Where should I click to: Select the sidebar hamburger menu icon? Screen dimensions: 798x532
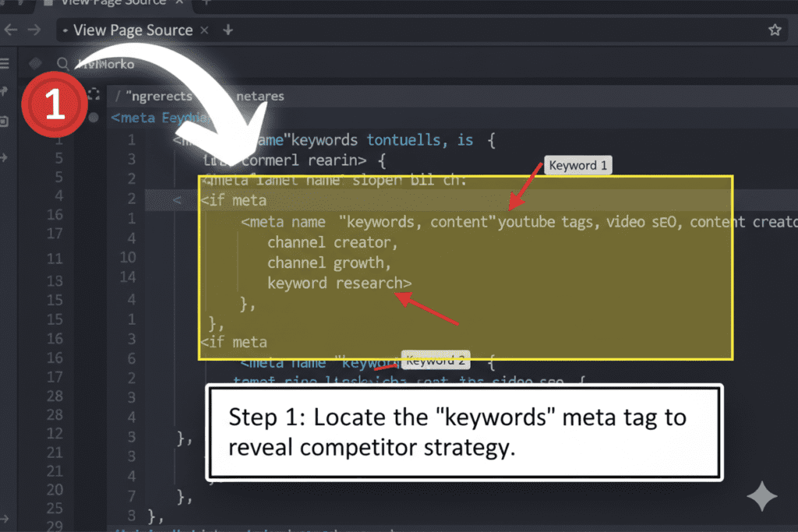5,63
